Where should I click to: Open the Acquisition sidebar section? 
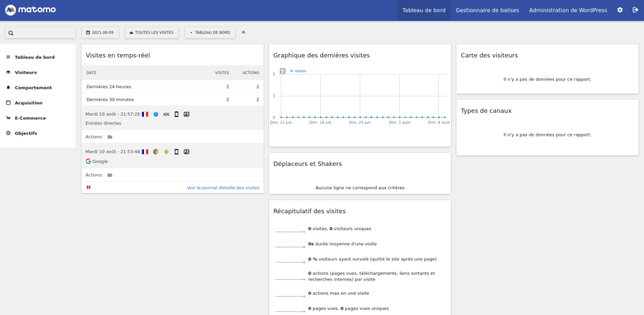pos(29,102)
